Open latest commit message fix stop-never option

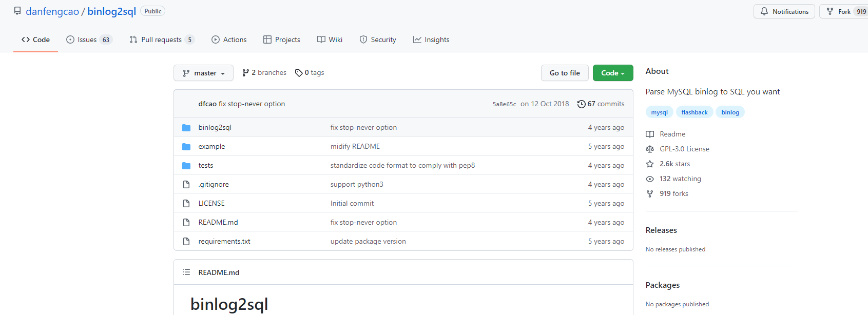252,104
